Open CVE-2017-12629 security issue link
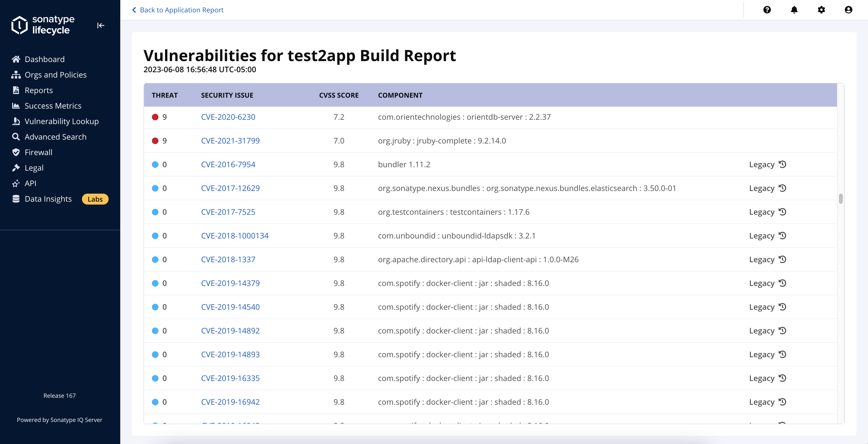The width and height of the screenshot is (868, 444). (231, 188)
